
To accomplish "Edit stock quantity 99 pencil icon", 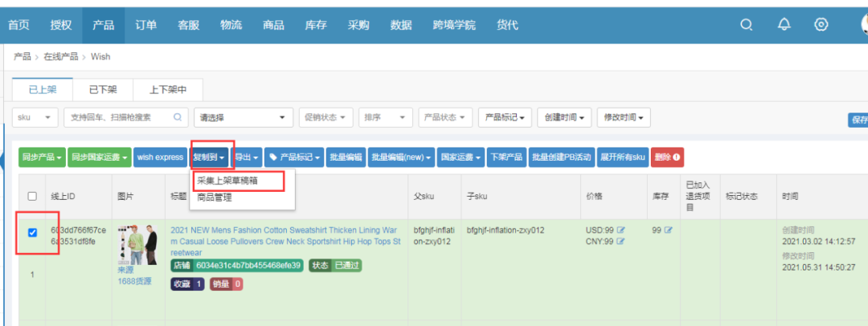I will click(668, 230).
